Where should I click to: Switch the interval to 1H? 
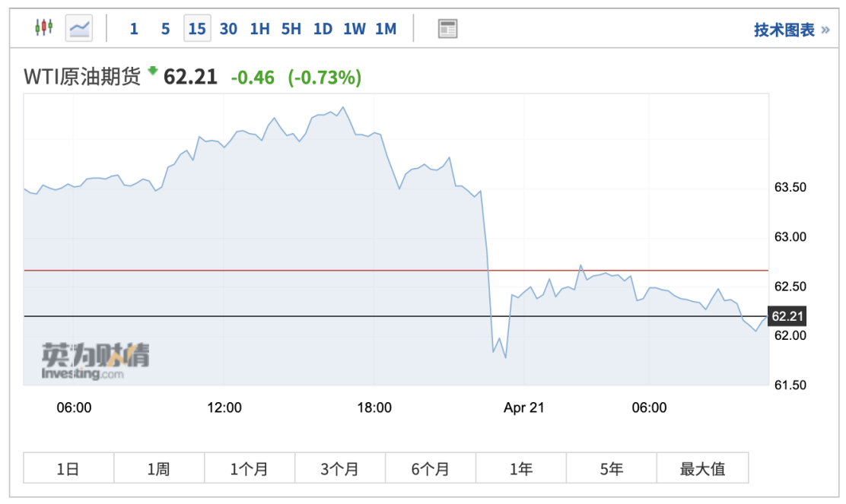(x=259, y=29)
